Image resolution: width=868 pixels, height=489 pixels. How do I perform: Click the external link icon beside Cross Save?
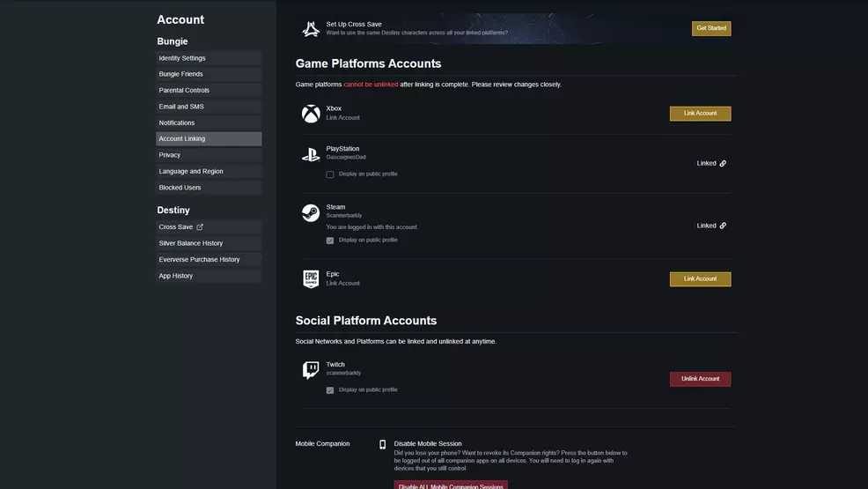[x=200, y=227]
